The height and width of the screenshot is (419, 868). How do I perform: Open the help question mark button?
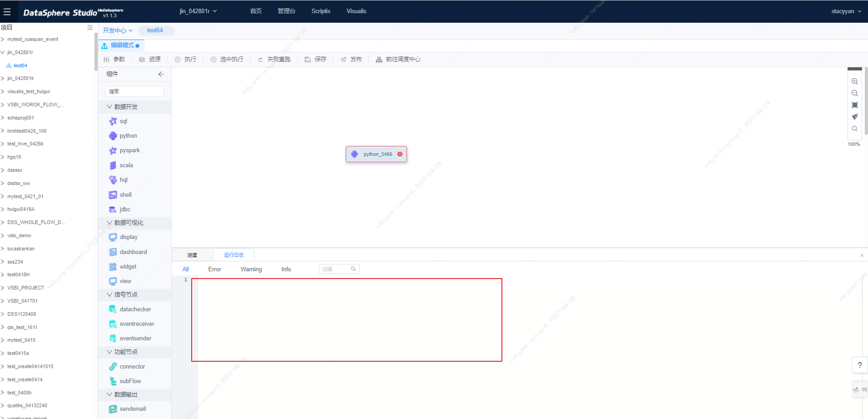coord(860,365)
